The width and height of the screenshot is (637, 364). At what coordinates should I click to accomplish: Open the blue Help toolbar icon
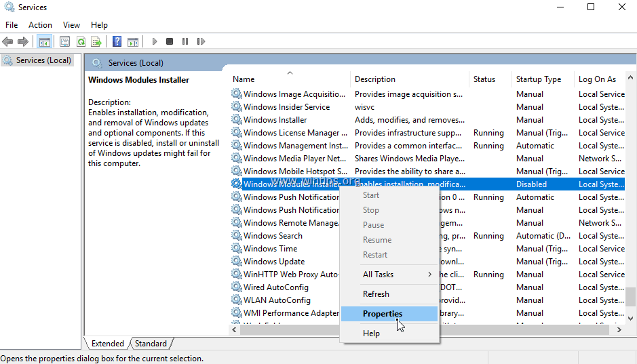tap(117, 41)
